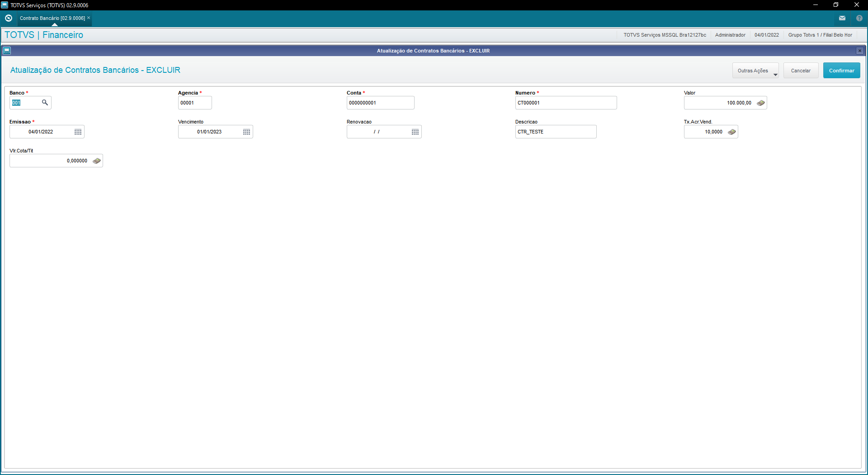Minimize the TOTVS Serviços window
Image resolution: width=868 pixels, height=475 pixels.
point(816,5)
